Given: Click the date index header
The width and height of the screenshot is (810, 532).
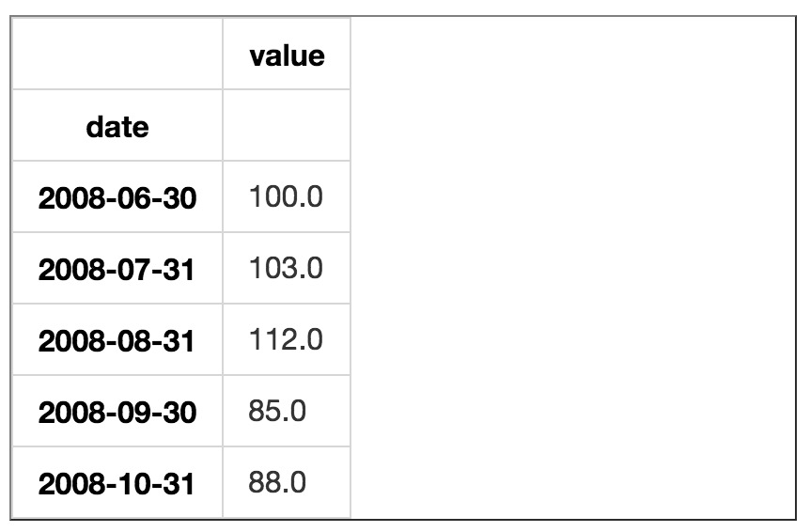Looking at the screenshot, I should tap(117, 127).
